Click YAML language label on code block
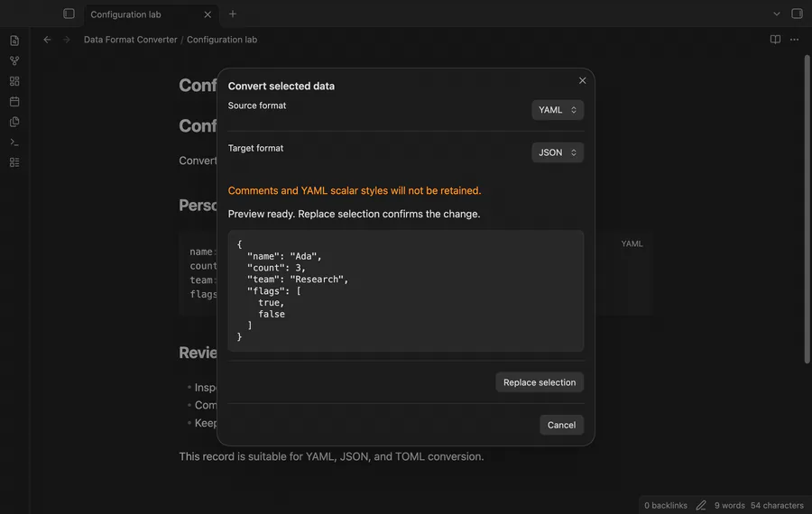 [x=632, y=243]
